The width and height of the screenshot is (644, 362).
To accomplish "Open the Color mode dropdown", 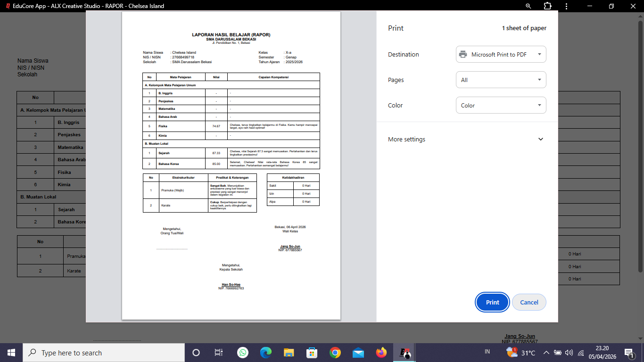I will coord(501,105).
